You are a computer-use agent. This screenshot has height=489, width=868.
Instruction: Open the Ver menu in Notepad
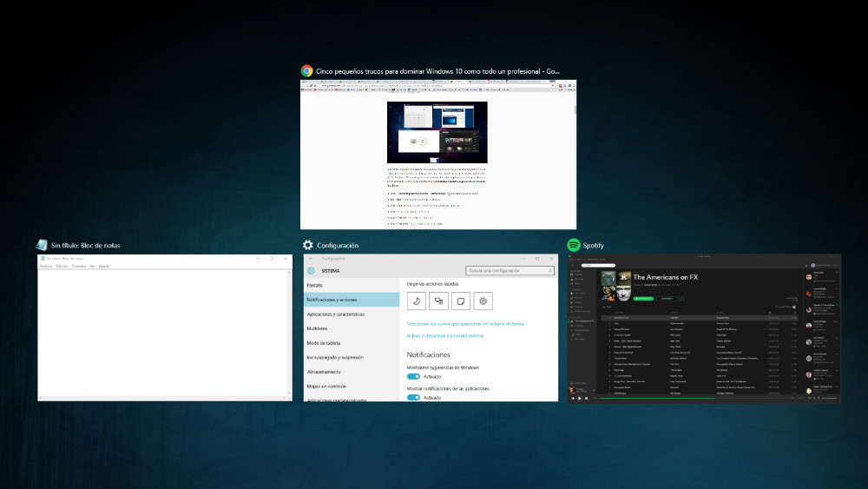pos(93,267)
